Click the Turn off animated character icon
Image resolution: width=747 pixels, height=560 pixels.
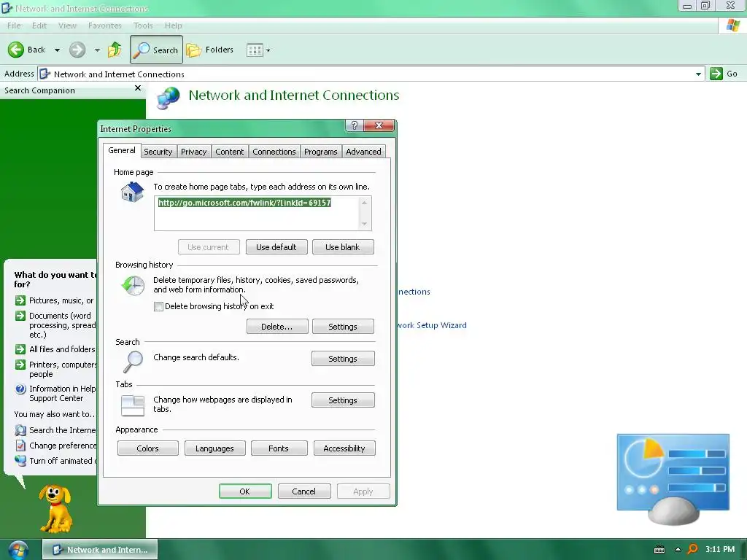[20, 461]
